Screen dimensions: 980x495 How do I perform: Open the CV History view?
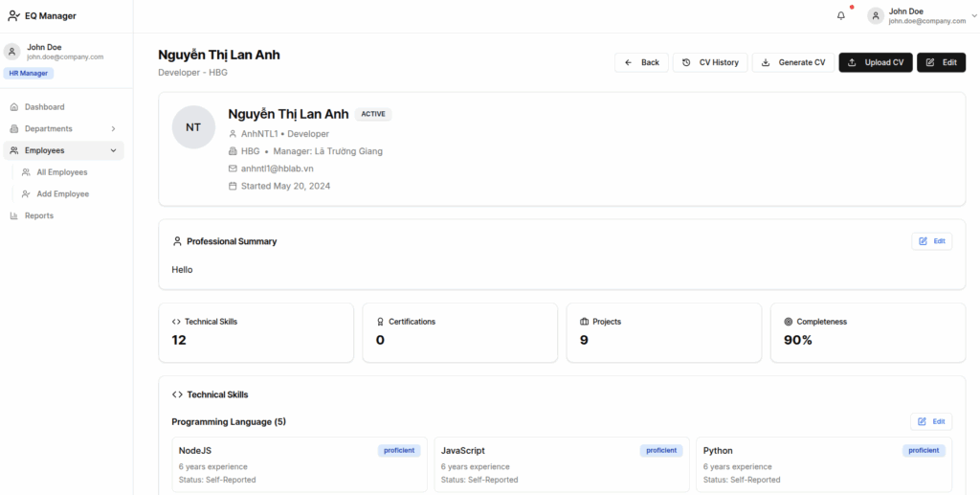710,62
